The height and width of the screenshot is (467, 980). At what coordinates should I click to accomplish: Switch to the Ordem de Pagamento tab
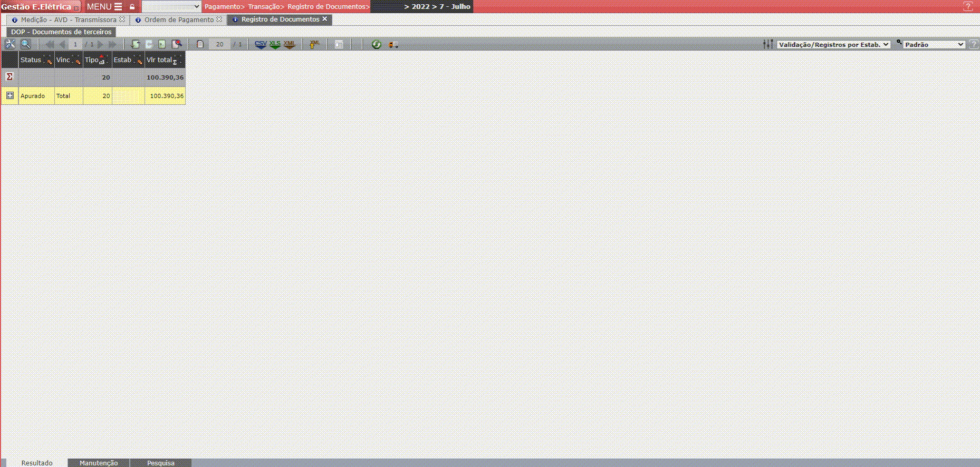(179, 20)
